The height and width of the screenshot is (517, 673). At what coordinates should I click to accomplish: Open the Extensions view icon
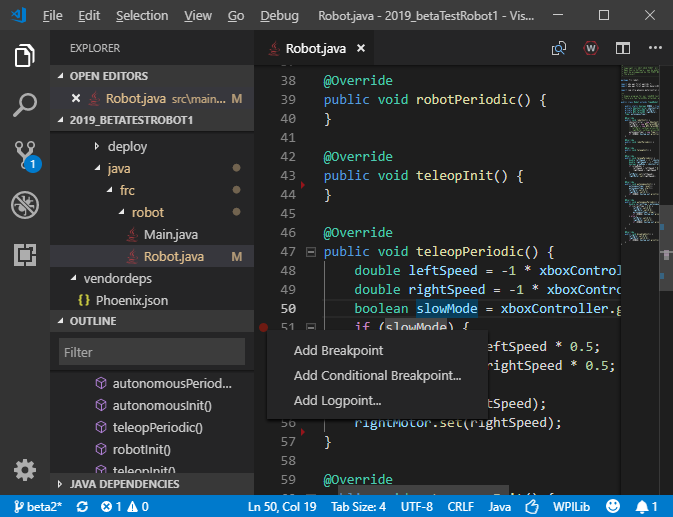click(25, 256)
